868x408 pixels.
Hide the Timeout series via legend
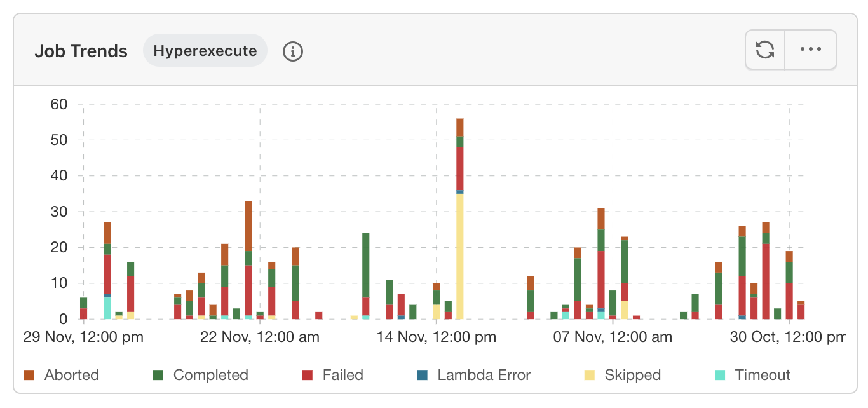[x=763, y=375]
